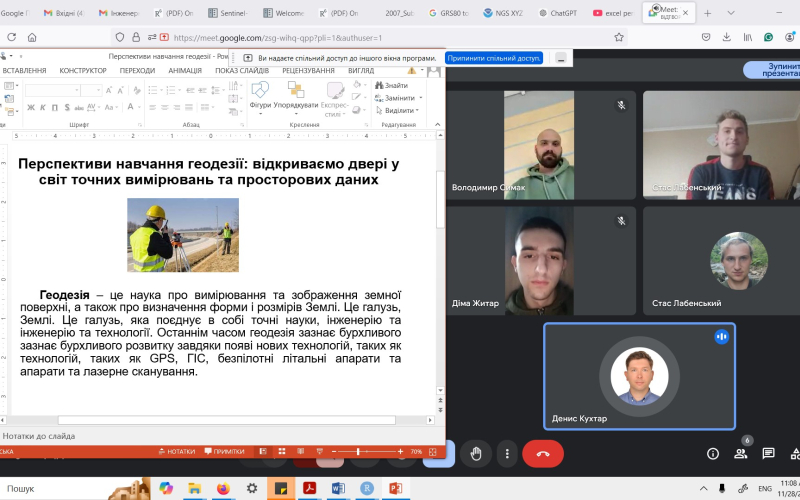Click Firefox address bar URL
Screen dimensions: 800x500
[278, 37]
